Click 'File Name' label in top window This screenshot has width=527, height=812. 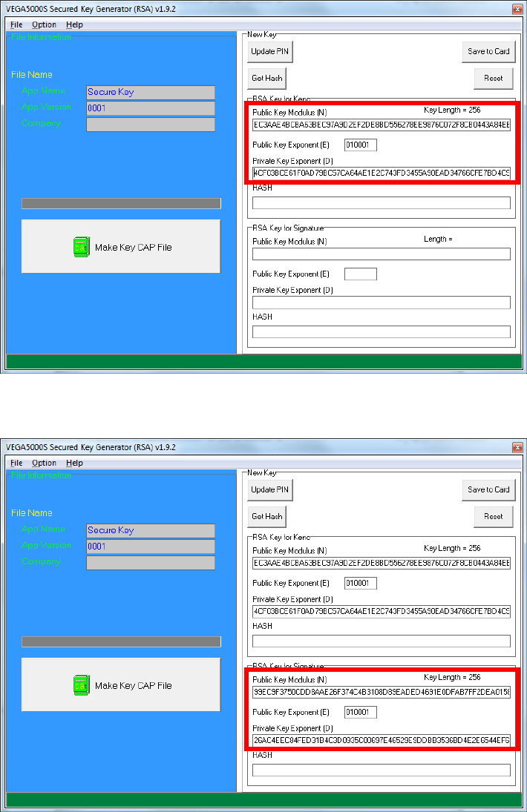(x=32, y=75)
